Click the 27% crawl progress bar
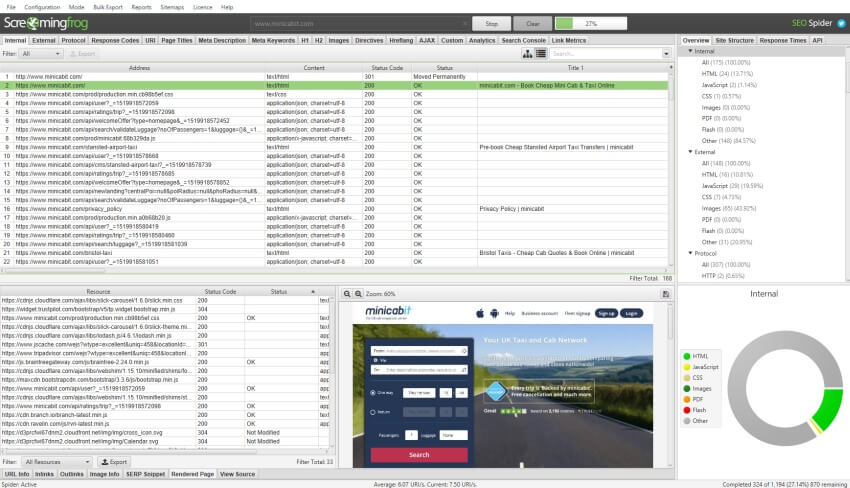 [x=591, y=23]
